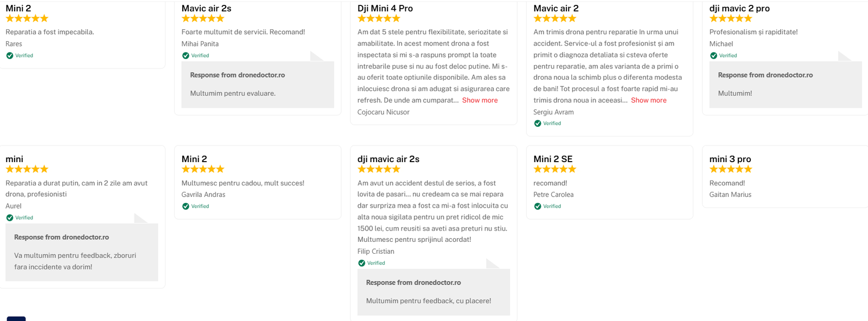Viewport: 868px width, 321px height.
Task: Open the Mavic air 2s review title
Action: (206, 8)
